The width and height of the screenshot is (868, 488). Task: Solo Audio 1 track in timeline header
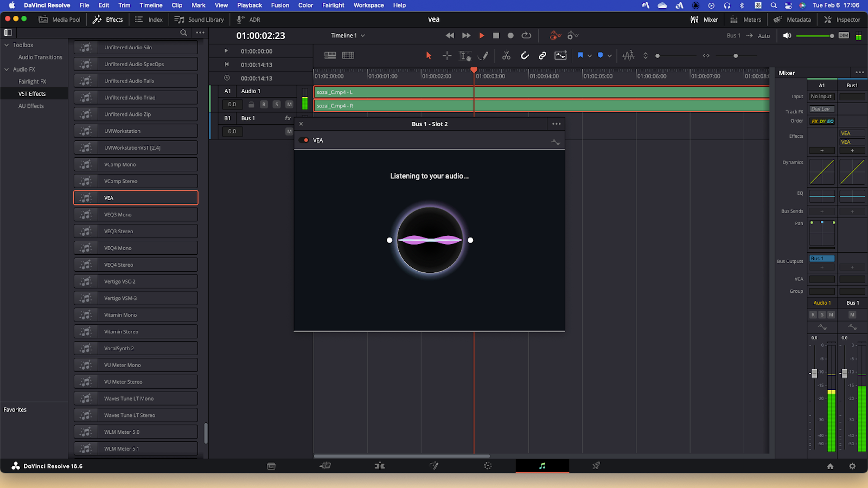click(x=277, y=104)
